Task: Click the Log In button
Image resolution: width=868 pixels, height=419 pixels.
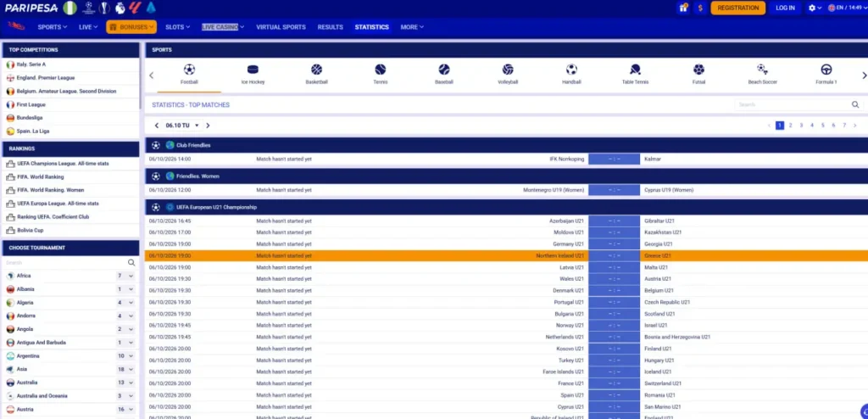Action: pos(785,8)
